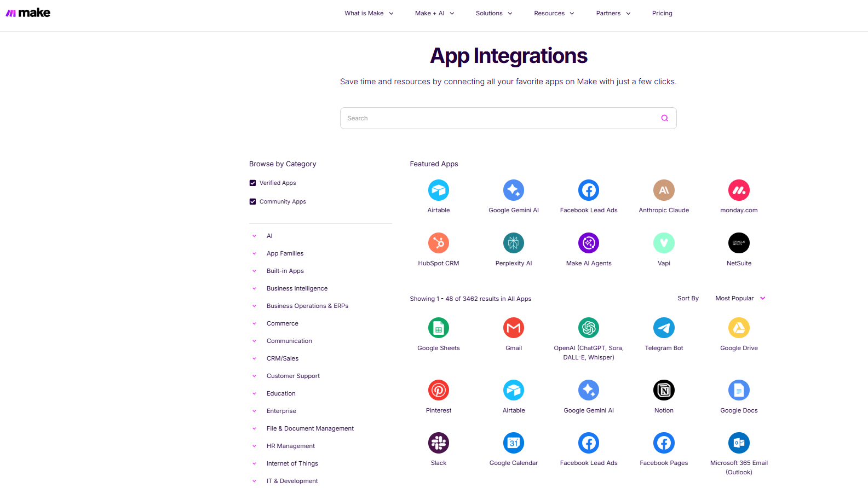The height and width of the screenshot is (488, 868).
Task: Go to the Make logo homepage
Action: point(28,13)
